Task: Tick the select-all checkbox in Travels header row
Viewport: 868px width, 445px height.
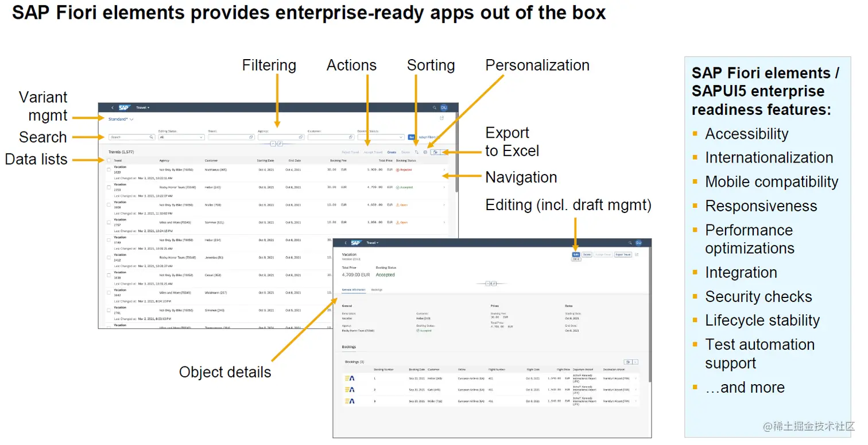Action: (108, 160)
